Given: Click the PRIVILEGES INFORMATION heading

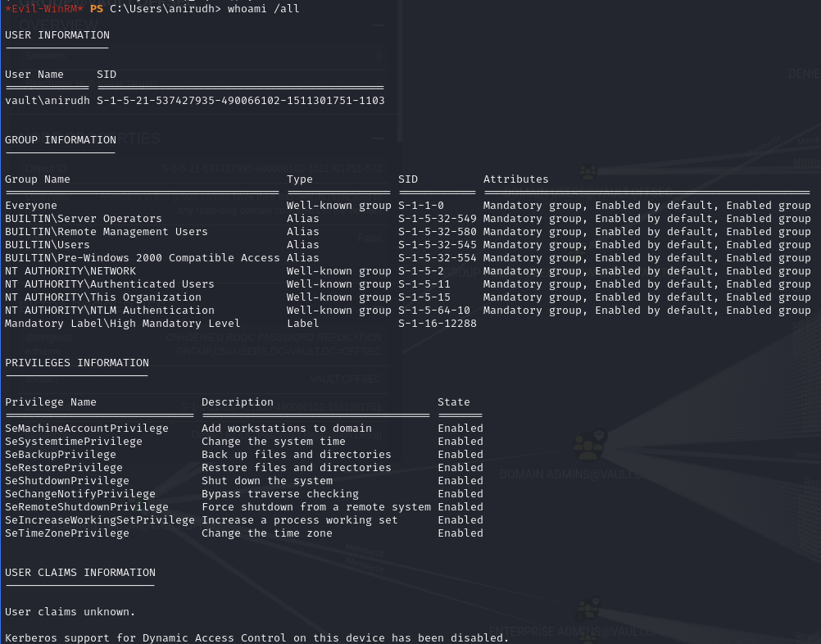Looking at the screenshot, I should [x=77, y=363].
